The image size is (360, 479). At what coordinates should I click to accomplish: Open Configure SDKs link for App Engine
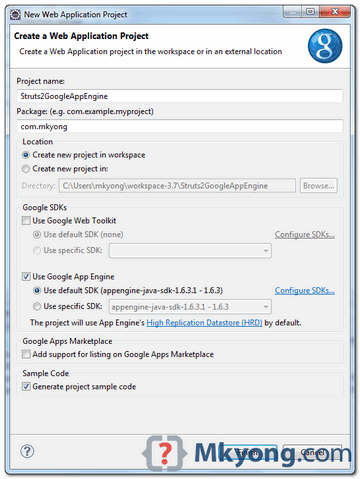305,291
